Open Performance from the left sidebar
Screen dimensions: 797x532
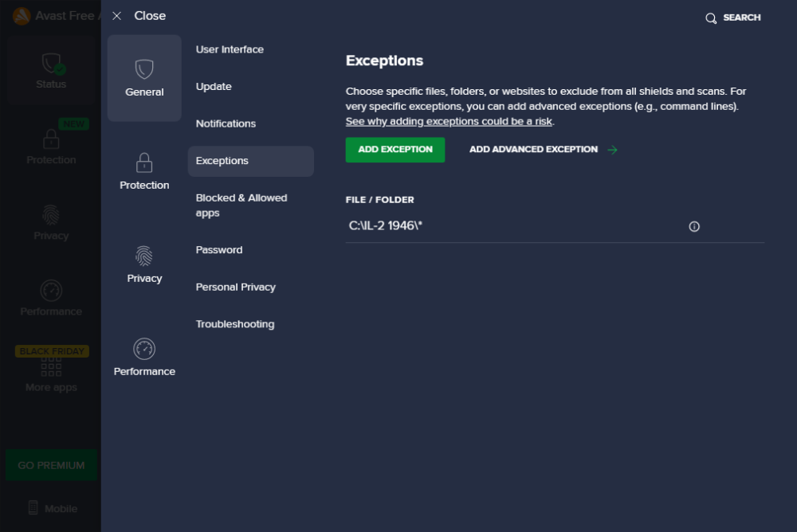[x=50, y=299]
